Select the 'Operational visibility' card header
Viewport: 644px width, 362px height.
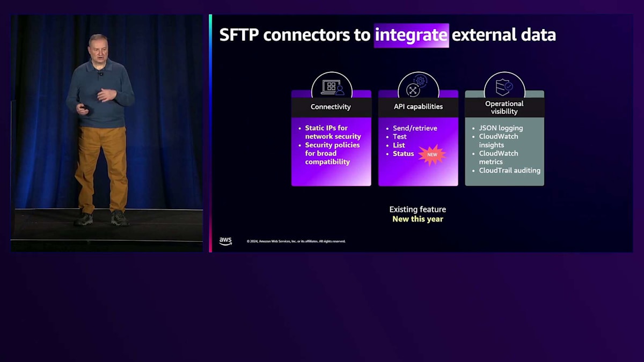[x=504, y=107]
